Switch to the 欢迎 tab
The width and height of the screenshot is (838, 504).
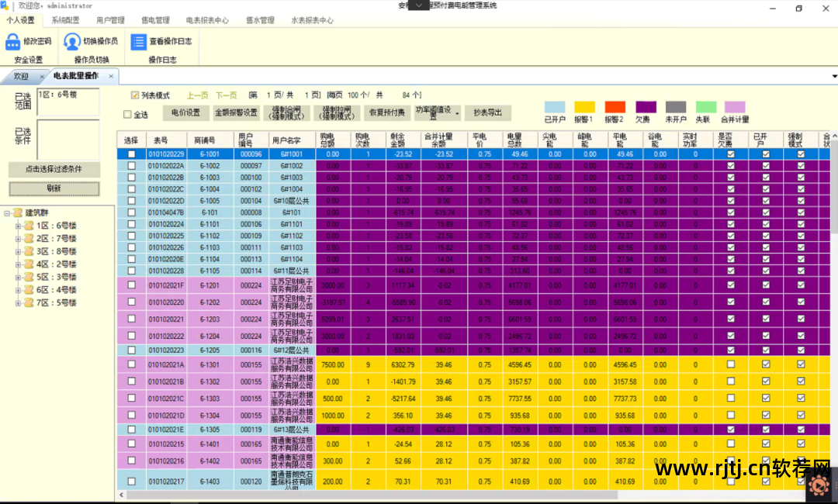(21, 76)
